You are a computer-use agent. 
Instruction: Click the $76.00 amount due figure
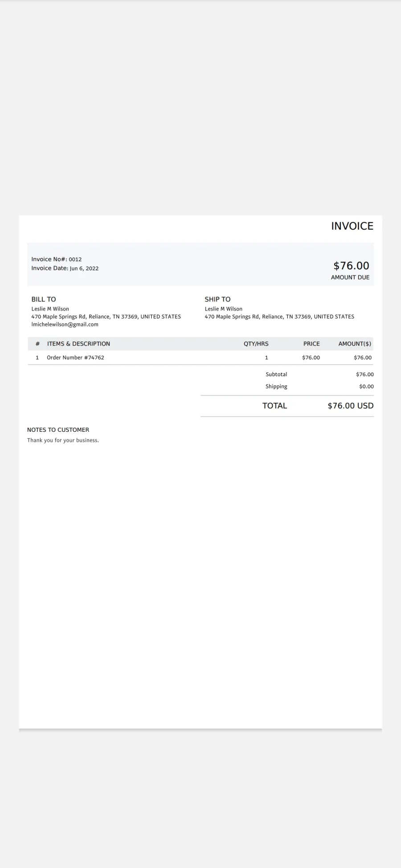click(351, 266)
